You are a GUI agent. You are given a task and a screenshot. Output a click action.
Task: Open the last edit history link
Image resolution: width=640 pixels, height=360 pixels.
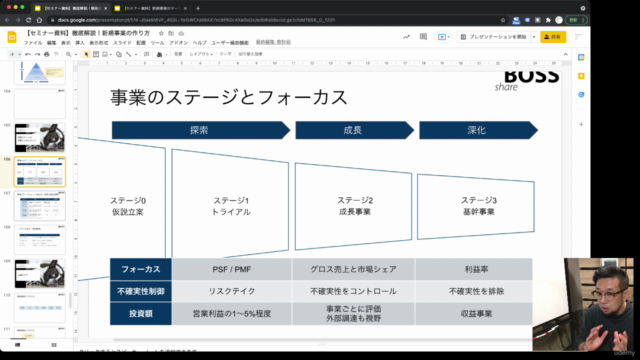pos(273,42)
